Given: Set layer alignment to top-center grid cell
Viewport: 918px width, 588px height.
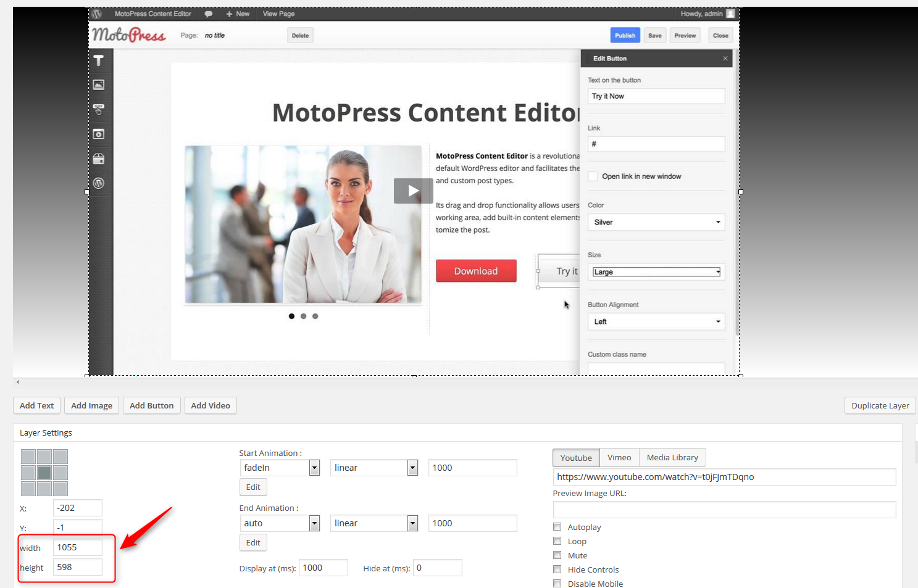Looking at the screenshot, I should pyautogui.click(x=44, y=457).
